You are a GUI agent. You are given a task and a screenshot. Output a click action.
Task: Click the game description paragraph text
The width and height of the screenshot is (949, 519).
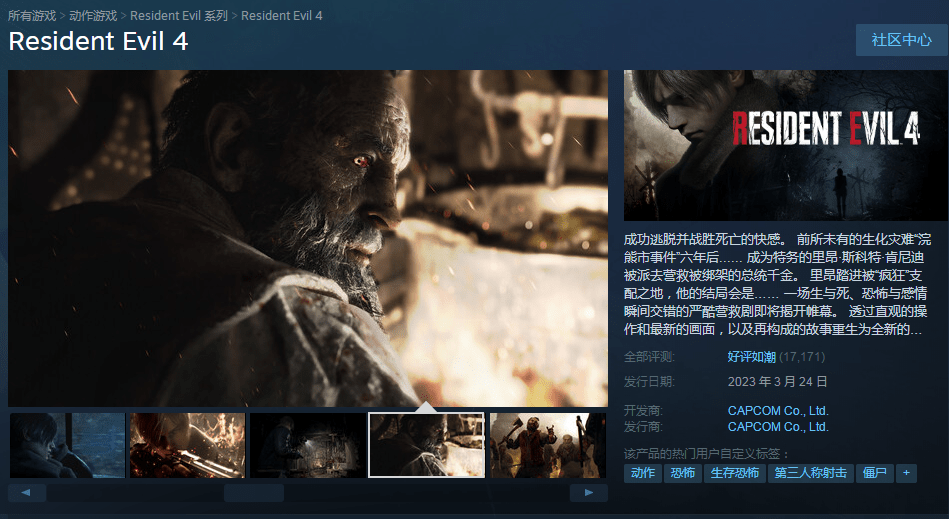(x=778, y=284)
